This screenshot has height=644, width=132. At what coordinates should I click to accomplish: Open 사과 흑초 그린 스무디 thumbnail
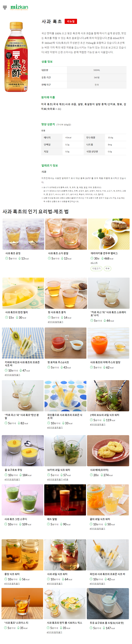[23, 500]
